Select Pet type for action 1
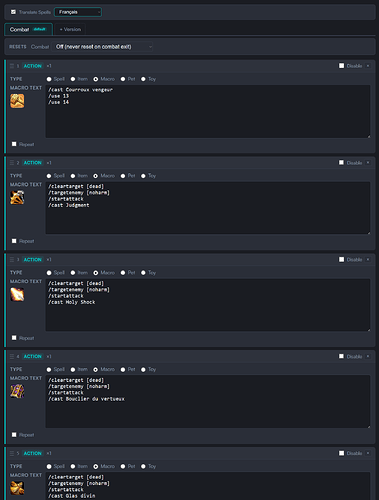Image resolution: width=379 pixels, height=500 pixels. pos(123,79)
